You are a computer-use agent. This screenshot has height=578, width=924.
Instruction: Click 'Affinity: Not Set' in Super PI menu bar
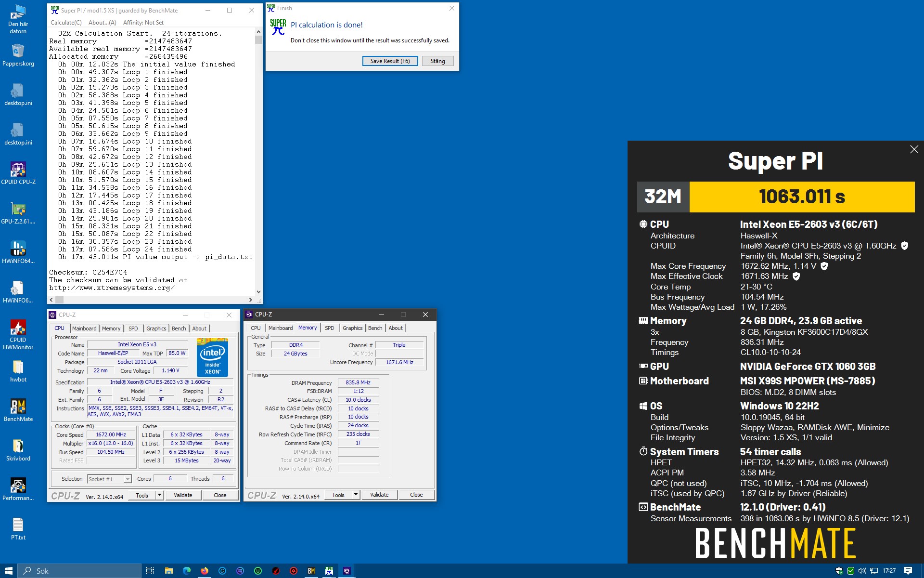tap(143, 23)
